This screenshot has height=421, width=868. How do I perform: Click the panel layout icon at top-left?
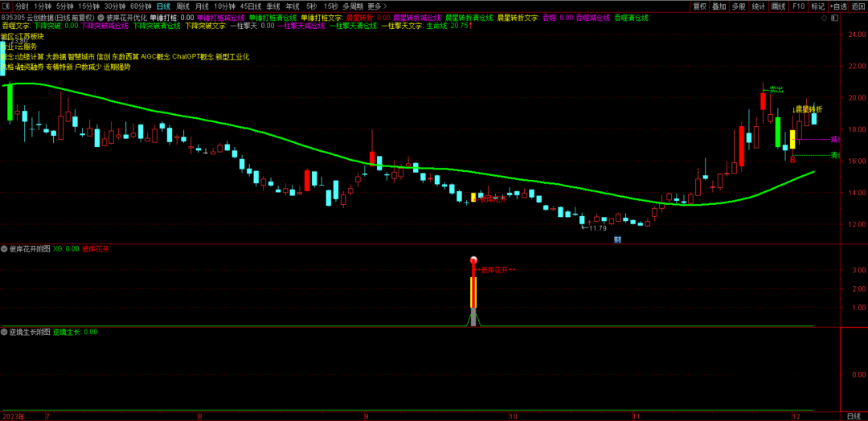coord(7,6)
